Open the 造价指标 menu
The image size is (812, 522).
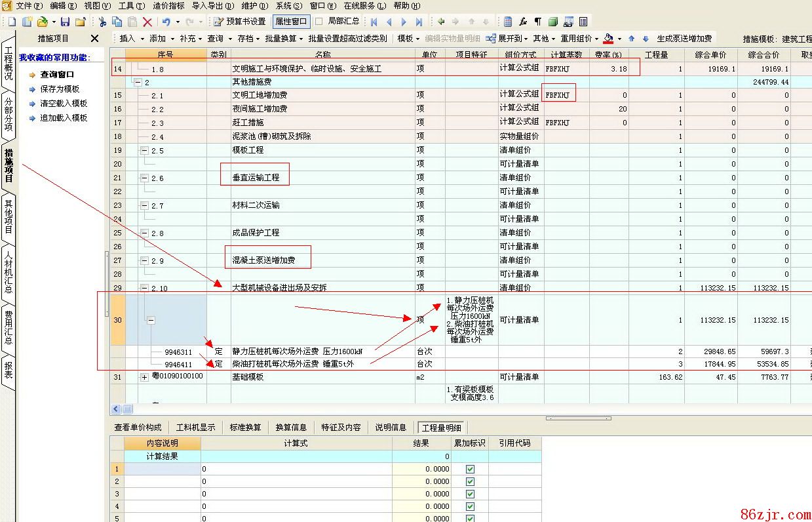pos(168,6)
